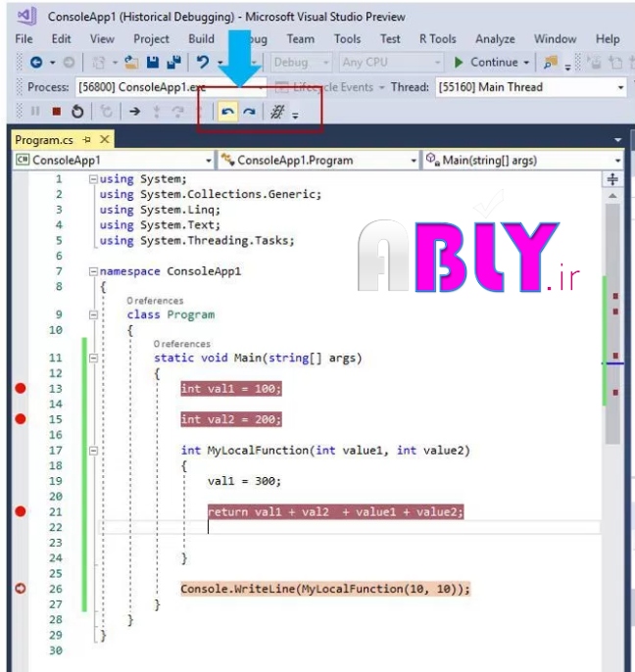635x672 pixels.
Task: Open the ConsoleApp1.Program type dropdown
Action: coord(318,161)
